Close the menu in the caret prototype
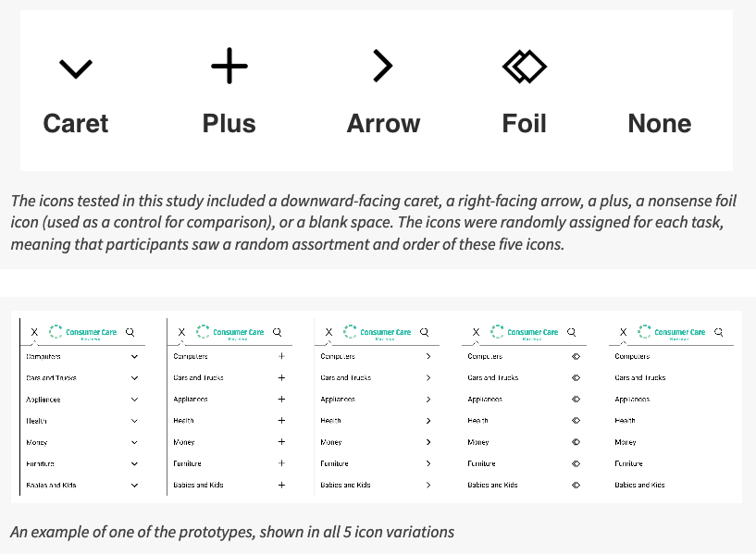Image resolution: width=756 pixels, height=554 pixels. click(34, 332)
